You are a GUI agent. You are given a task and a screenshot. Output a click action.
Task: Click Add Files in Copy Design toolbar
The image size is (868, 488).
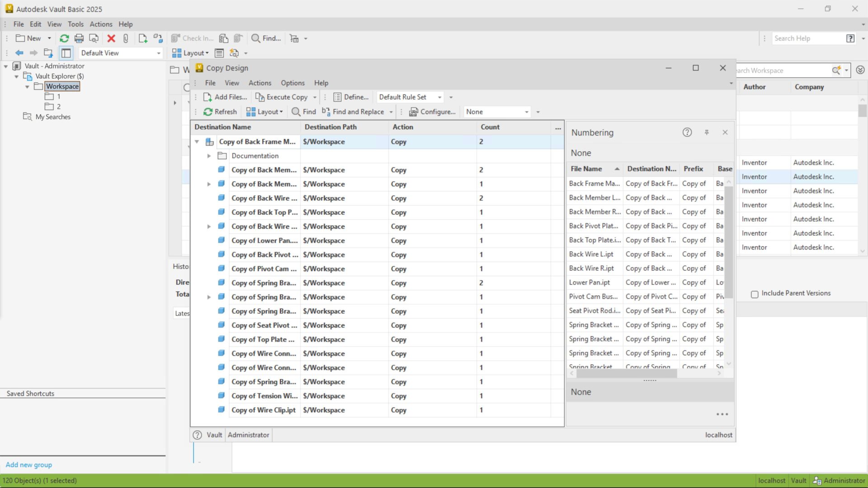click(x=225, y=97)
